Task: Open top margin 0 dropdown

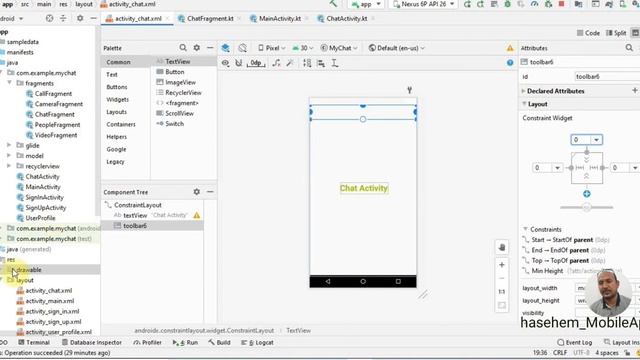Action: pos(596,140)
